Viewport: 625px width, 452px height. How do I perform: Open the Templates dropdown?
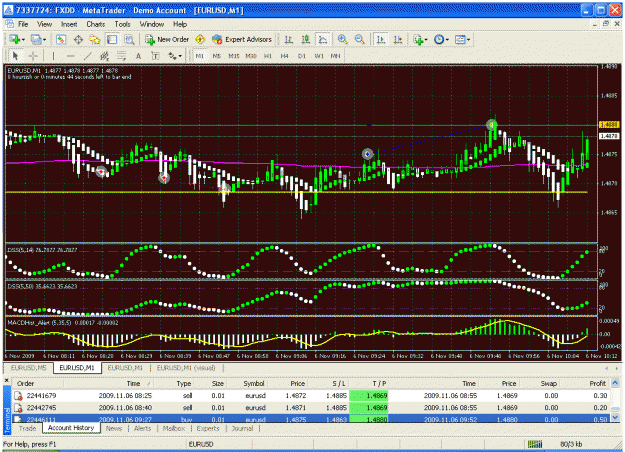pyautogui.click(x=462, y=39)
